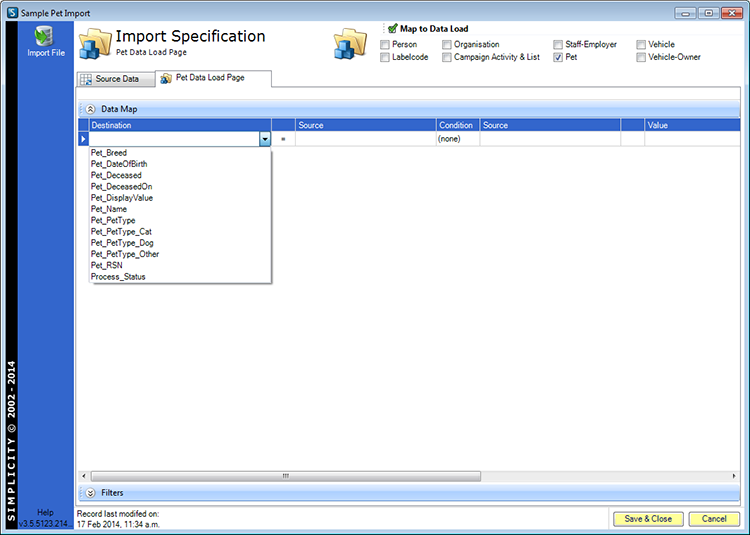Click the scrollbar right arrow
The image size is (750, 535).
coord(734,476)
